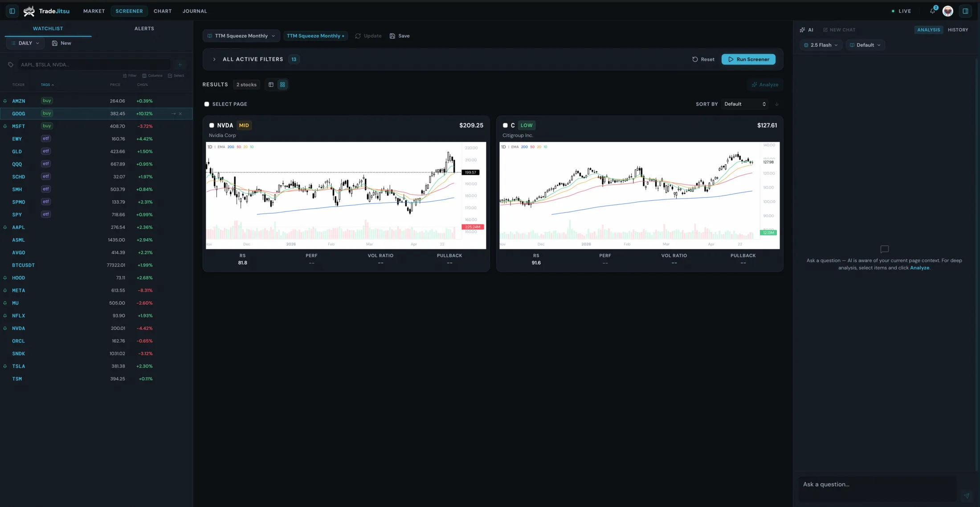Click the AI sparkle icon
980x507 pixels.
pos(802,30)
